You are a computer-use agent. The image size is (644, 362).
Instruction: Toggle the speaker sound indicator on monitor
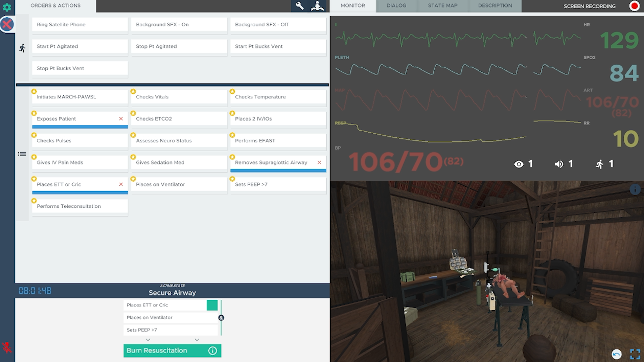click(559, 164)
